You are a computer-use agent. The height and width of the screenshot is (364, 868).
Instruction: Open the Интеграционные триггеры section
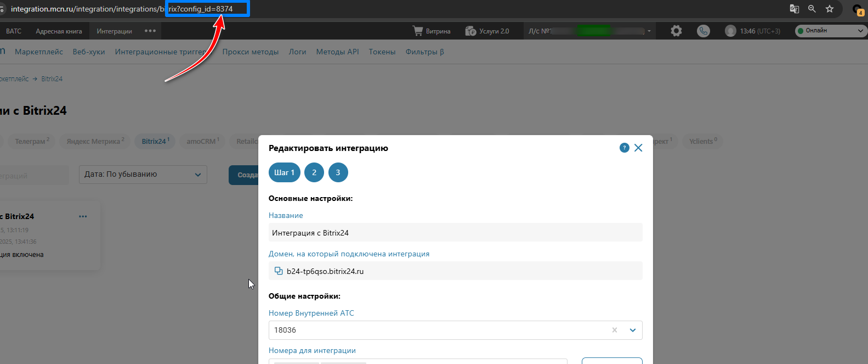point(161,52)
